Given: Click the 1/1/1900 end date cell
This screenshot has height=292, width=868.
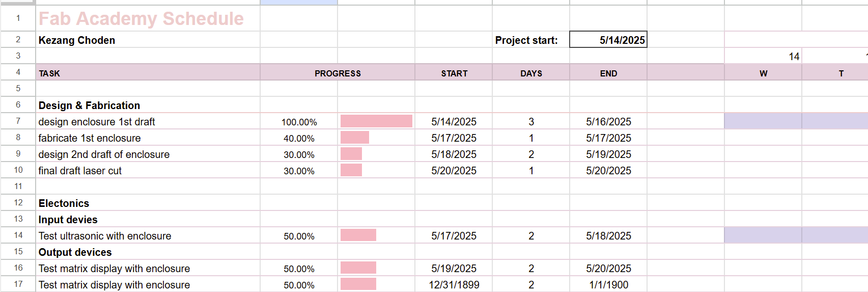Looking at the screenshot, I should click(x=608, y=285).
